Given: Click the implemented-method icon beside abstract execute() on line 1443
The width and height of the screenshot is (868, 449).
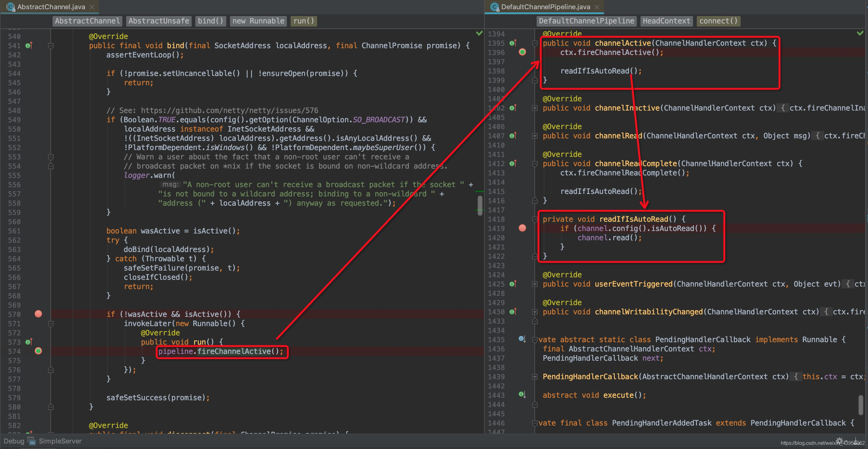Looking at the screenshot, I should coord(522,394).
